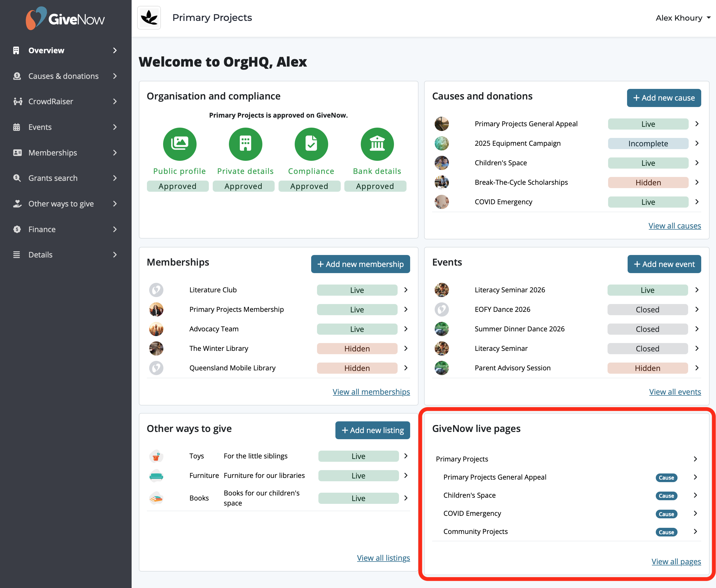The height and width of the screenshot is (588, 716).
Task: Expand the CrowdRaiser sidebar chevron
Action: pyautogui.click(x=115, y=101)
